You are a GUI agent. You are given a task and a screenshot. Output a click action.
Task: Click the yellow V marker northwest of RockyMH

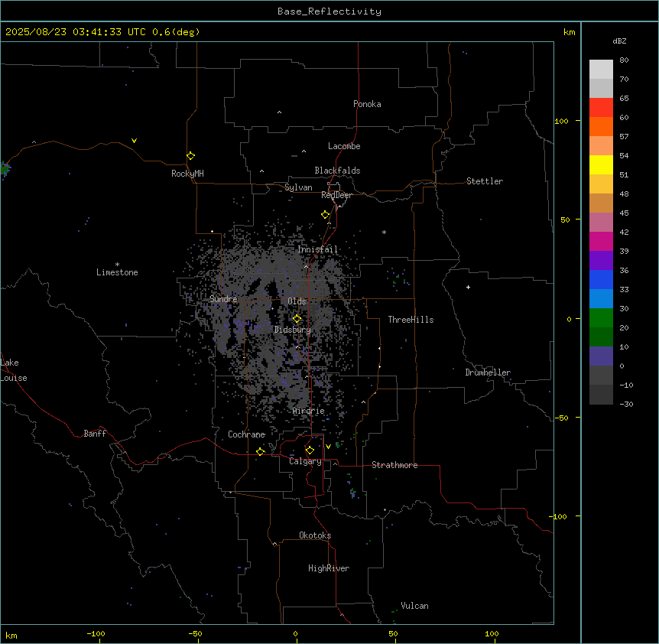134,141
